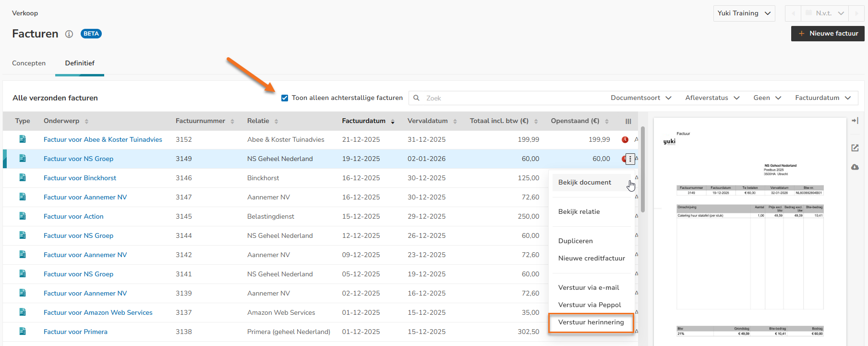Click document icon for Factuur voor Binckhorst
The width and height of the screenshot is (868, 346).
(23, 178)
